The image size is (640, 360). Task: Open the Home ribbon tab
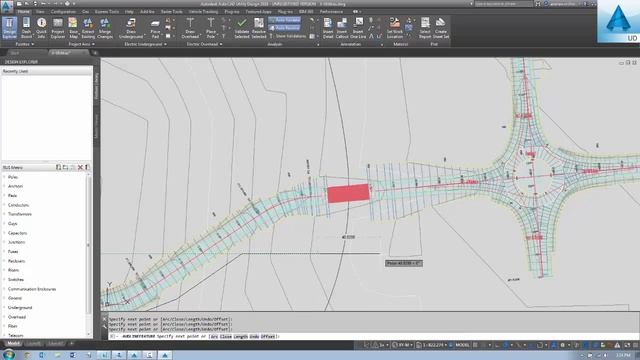pos(24,11)
